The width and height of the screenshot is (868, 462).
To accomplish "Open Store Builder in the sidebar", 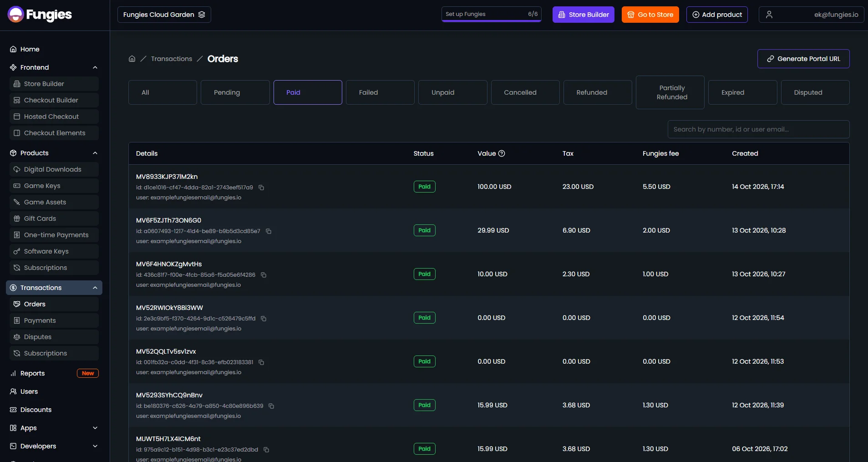I will [54, 84].
